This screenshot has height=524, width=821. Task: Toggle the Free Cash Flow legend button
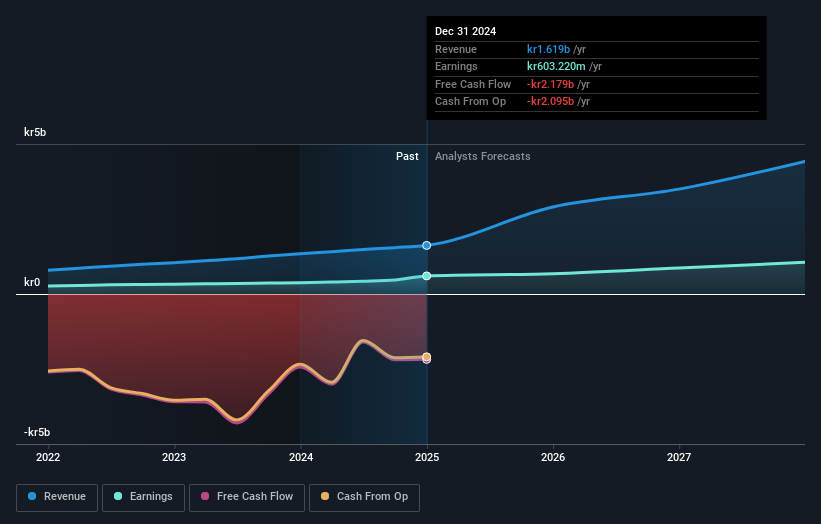point(247,497)
